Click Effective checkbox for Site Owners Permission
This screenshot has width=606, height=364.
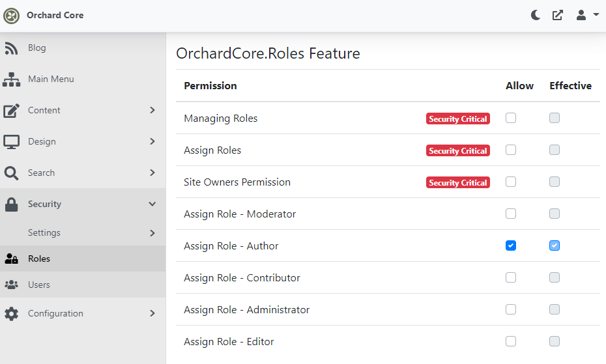555,182
